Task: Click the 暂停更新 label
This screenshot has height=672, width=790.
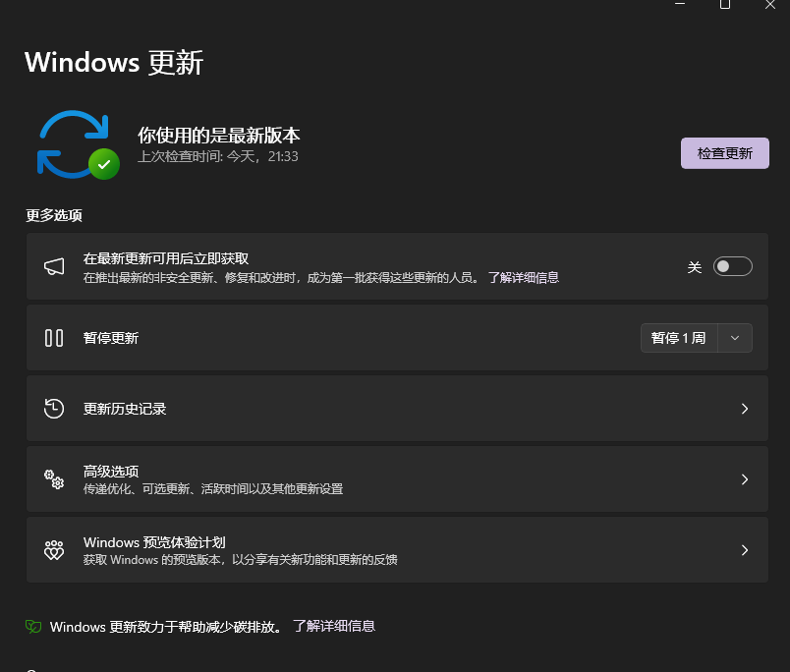Action: point(111,338)
